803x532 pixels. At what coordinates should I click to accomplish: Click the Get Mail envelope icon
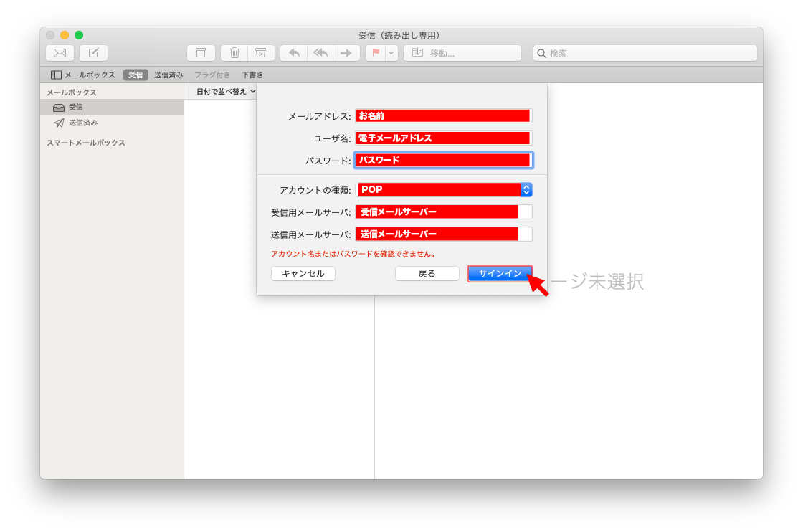pos(60,53)
